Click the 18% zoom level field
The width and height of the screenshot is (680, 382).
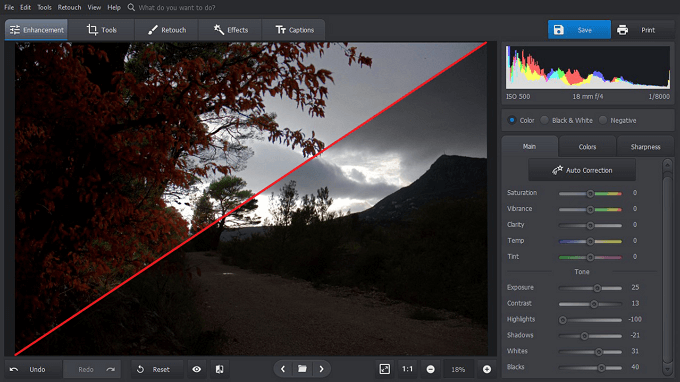click(458, 369)
